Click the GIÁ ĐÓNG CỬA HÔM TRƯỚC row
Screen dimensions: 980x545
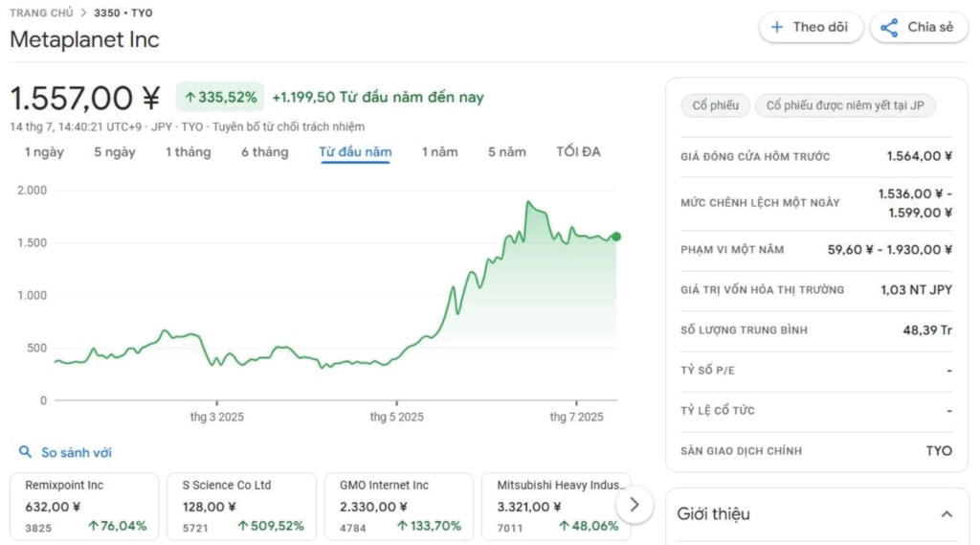coord(816,156)
